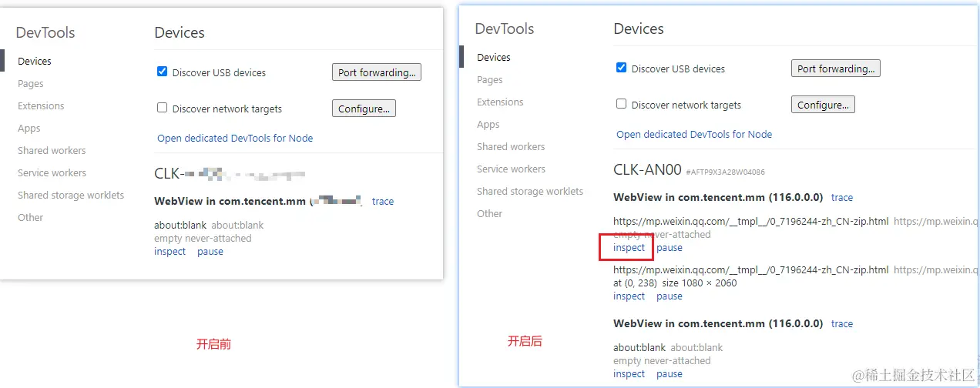Click second WebView in com.tencent.mm heading, right window
The width and height of the screenshot is (980, 388).
coord(718,323)
